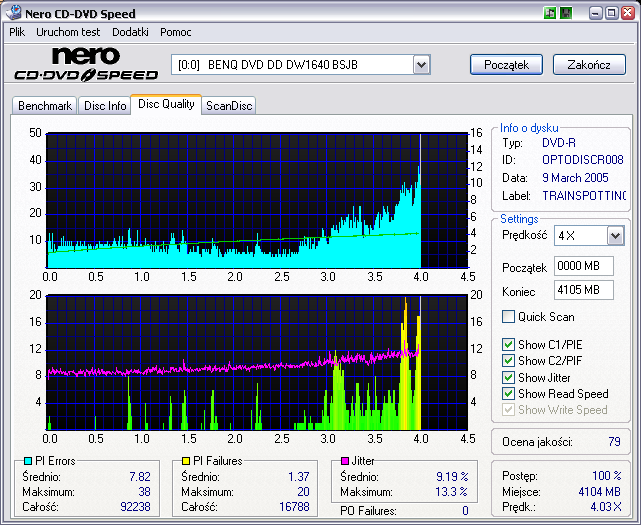Image resolution: width=641 pixels, height=525 pixels.
Task: Open the Dodatki menu
Action: click(x=130, y=32)
